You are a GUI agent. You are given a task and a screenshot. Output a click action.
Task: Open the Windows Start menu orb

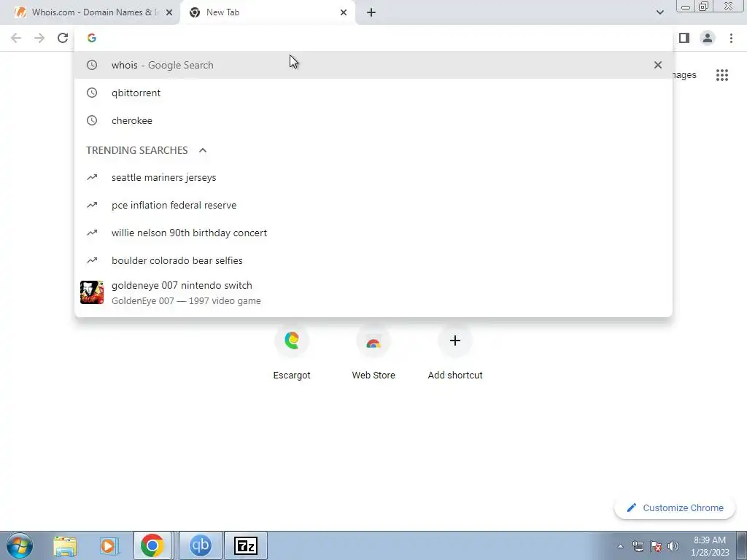pos(19,545)
